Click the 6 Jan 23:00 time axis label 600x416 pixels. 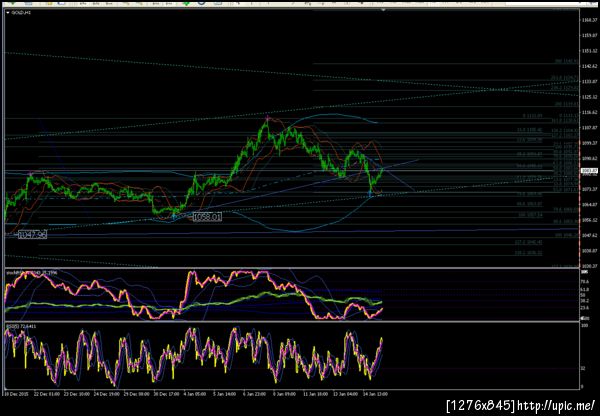click(255, 394)
